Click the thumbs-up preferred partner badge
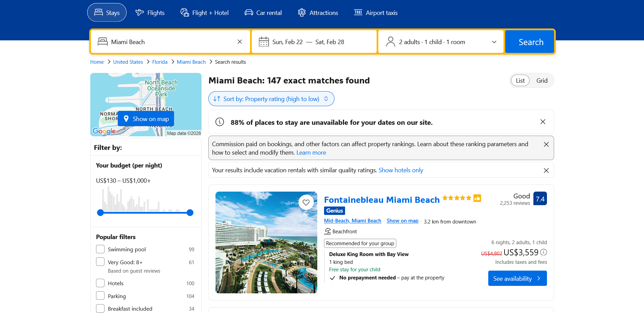Screen dimensions: 644x313 click(x=477, y=198)
